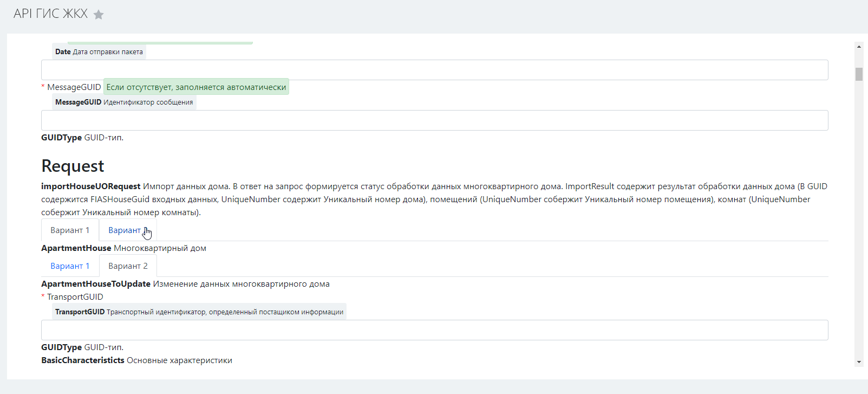Click 'BasicCharacteristicts Основные характеристики' text
This screenshot has width=868, height=394.
[x=136, y=360]
